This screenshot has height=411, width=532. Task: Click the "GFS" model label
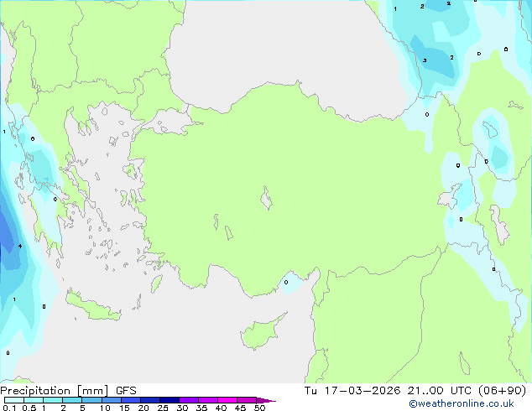[126, 391]
